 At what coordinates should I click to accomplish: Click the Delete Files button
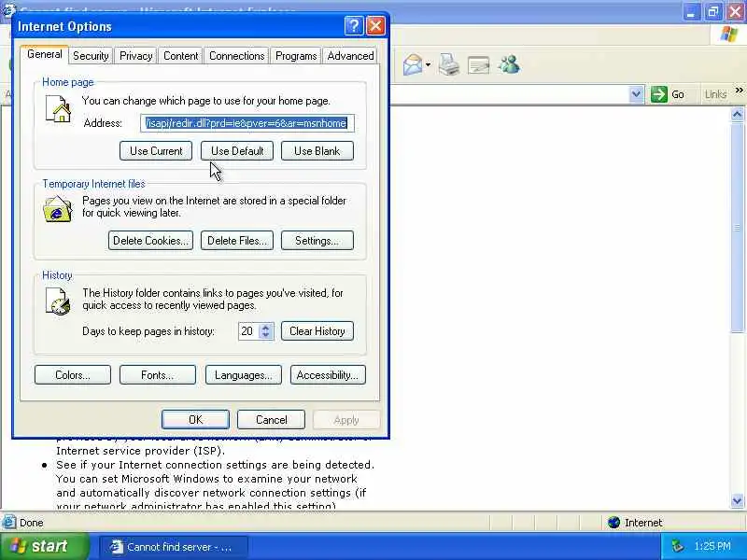pos(237,241)
